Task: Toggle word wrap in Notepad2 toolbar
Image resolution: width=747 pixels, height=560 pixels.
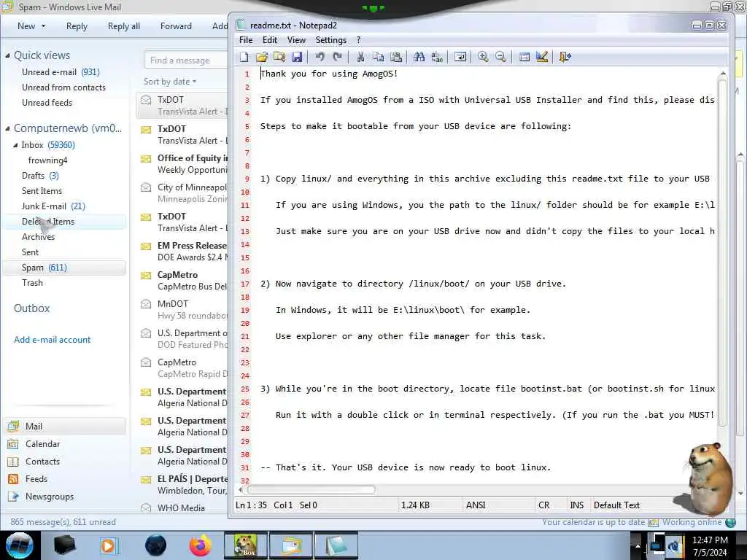Action: tap(460, 57)
